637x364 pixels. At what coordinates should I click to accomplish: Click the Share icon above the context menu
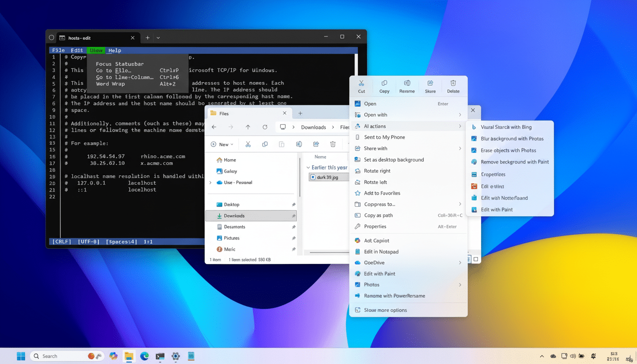click(430, 86)
